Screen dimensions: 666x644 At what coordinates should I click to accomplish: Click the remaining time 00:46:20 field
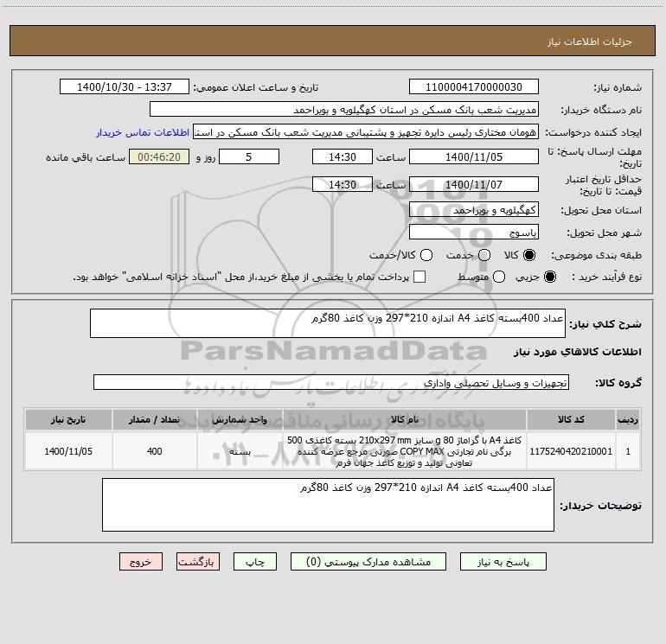click(159, 156)
